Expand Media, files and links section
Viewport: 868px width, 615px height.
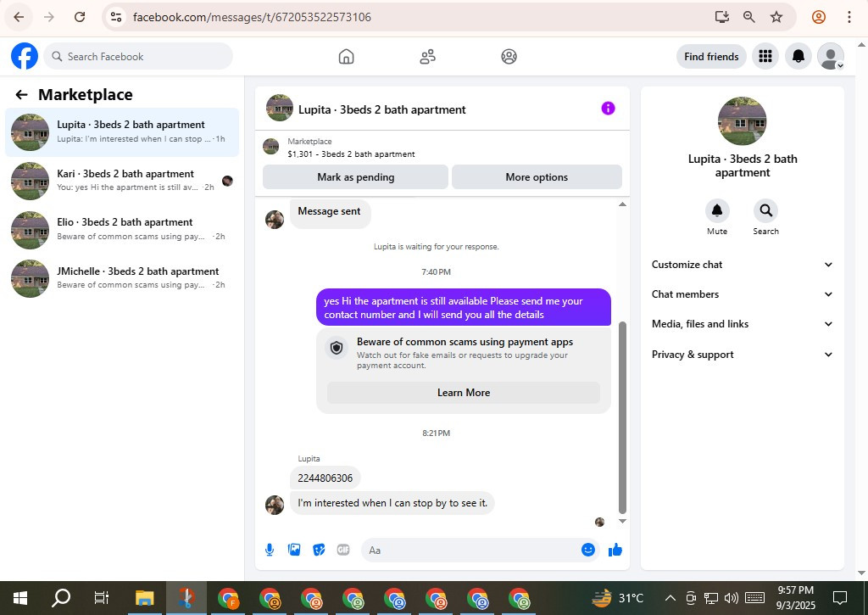click(742, 324)
